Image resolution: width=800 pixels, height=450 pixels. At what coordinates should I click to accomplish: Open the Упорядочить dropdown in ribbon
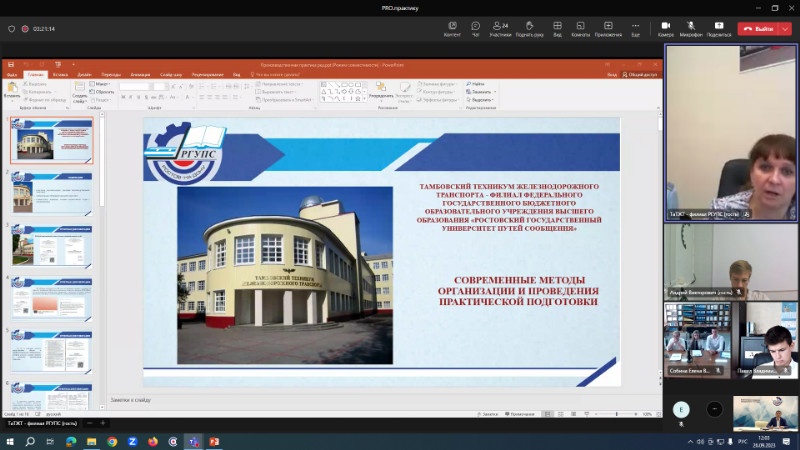tap(381, 97)
